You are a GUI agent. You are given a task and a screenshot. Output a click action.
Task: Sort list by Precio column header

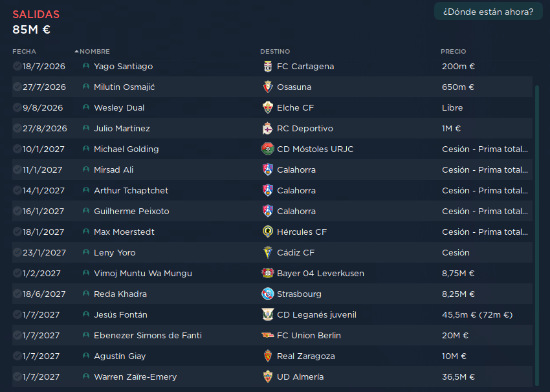coord(453,51)
